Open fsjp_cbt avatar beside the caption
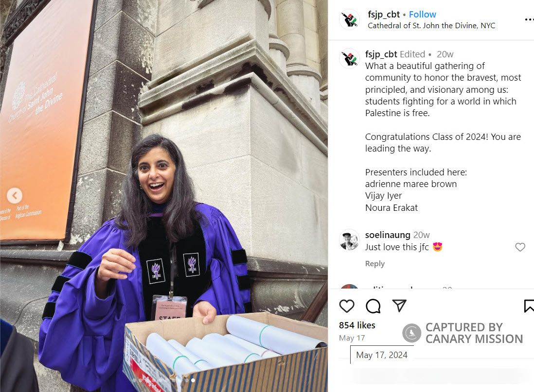Screen dimensions: 534x392 tap(349, 59)
